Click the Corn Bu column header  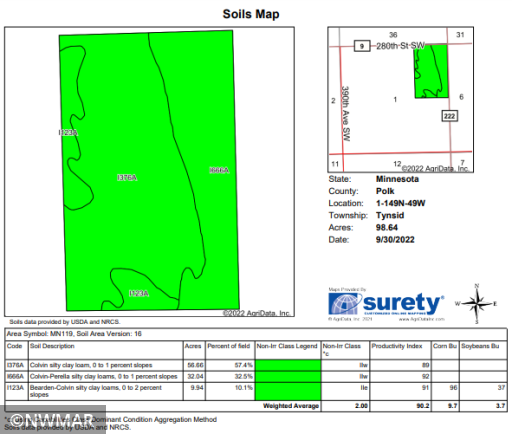(445, 346)
